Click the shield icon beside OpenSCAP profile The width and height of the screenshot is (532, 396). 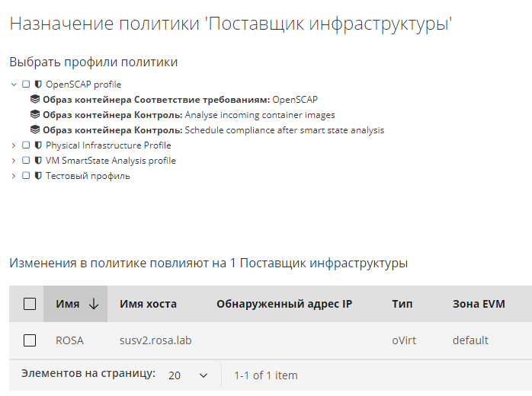click(x=38, y=85)
